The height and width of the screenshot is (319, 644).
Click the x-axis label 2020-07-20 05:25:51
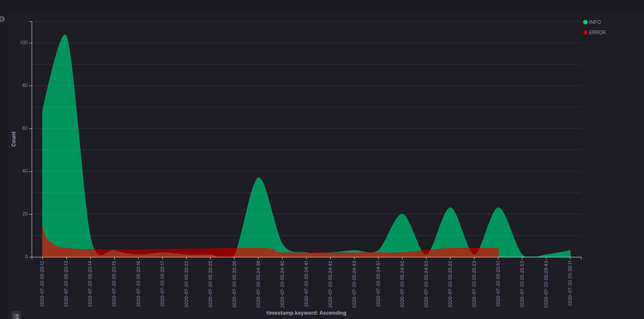point(498,283)
